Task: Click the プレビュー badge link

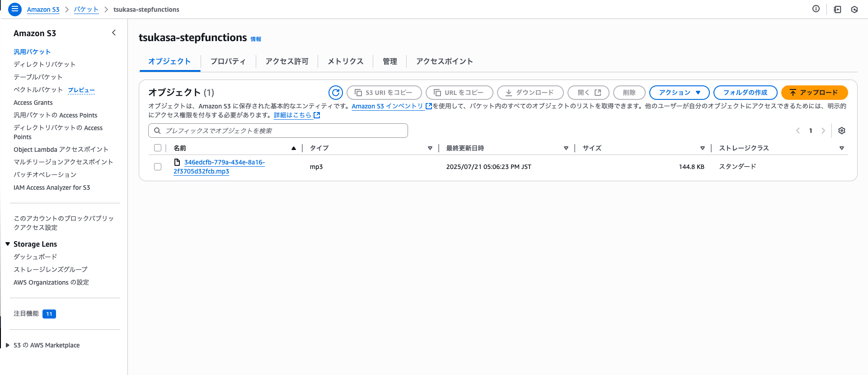Action: [x=81, y=90]
